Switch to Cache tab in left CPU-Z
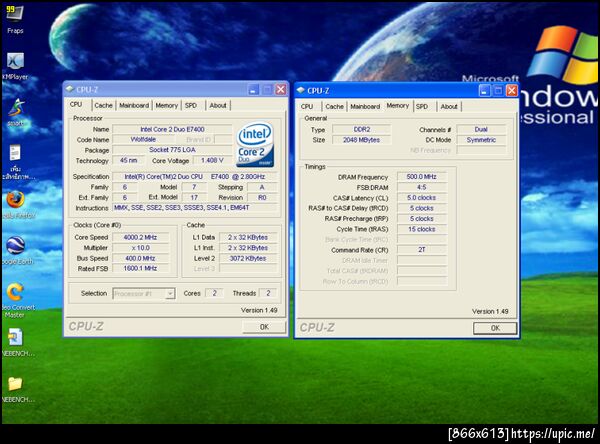 tap(103, 105)
